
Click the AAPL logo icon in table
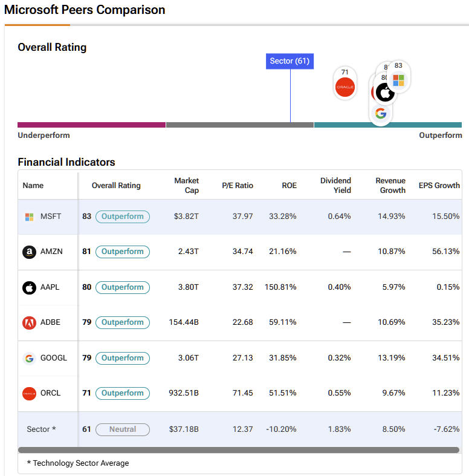point(29,287)
